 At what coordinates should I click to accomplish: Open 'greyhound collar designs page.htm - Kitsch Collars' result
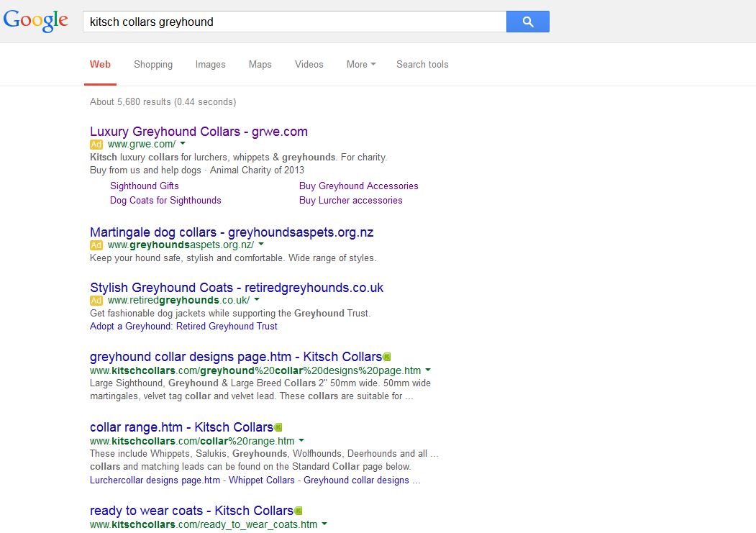[236, 357]
